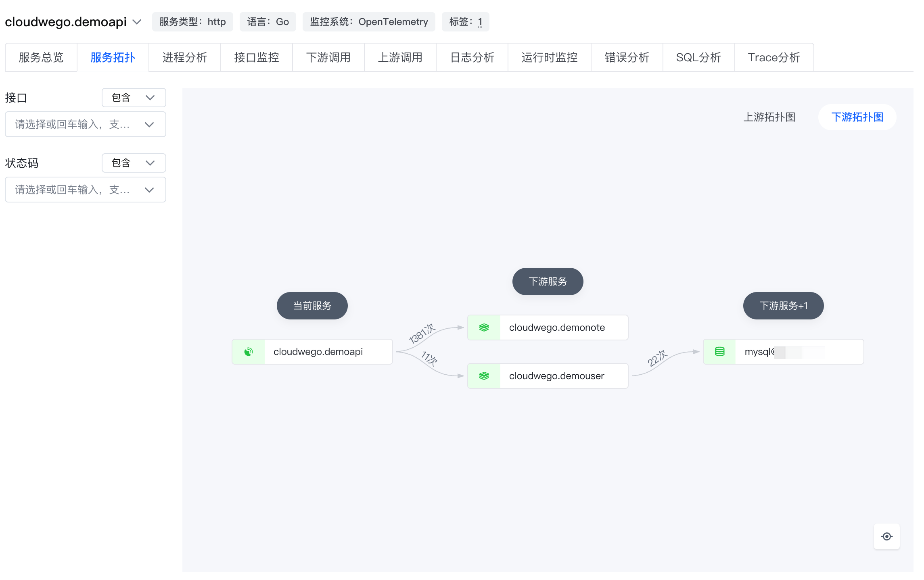Open the 接口 value selection field
The height and width of the screenshot is (580, 924).
85,124
